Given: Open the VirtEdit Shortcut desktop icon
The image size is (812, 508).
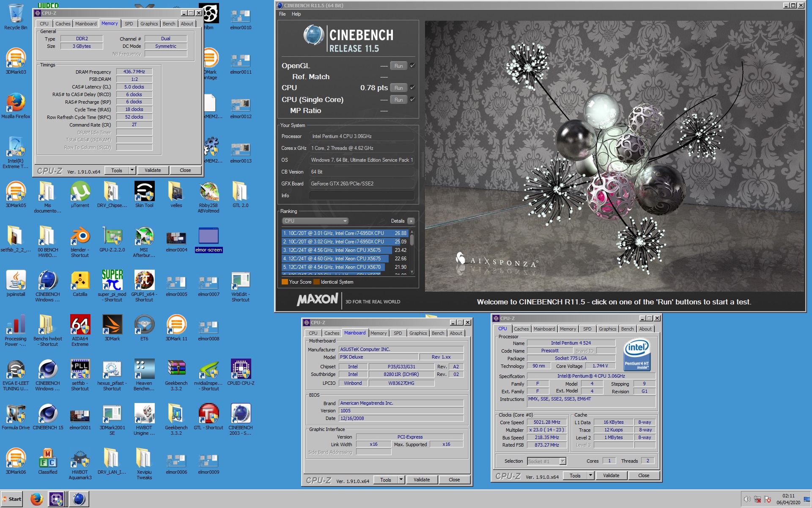Looking at the screenshot, I should 241,287.
